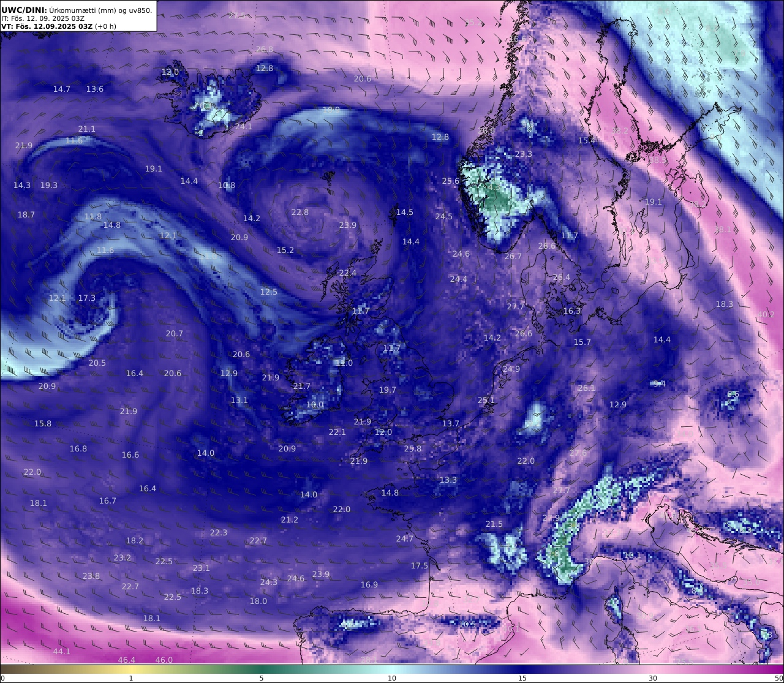
Task: Click the map value 26.8
Action: 265,49
